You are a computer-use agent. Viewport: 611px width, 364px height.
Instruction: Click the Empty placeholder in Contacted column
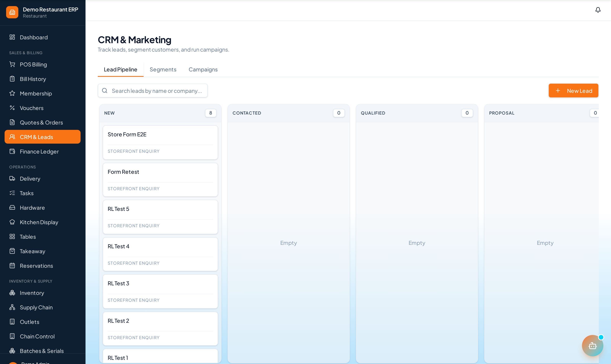(x=289, y=243)
